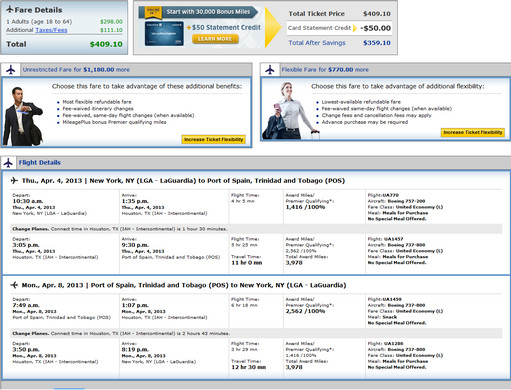Click Increase Ticket Flexibility under Flexible Fare

(x=473, y=132)
